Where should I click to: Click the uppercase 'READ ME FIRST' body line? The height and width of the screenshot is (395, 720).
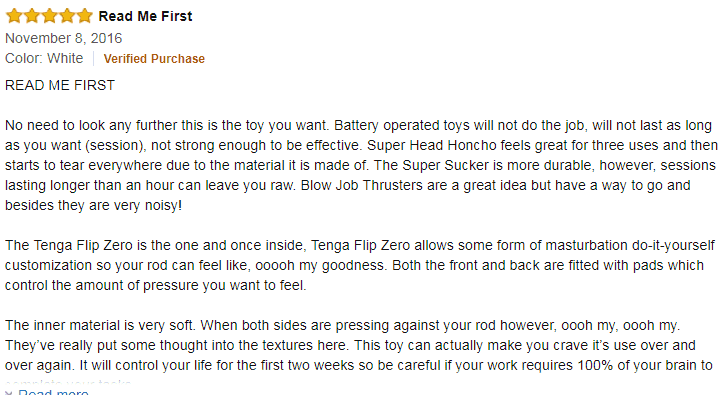click(x=60, y=85)
